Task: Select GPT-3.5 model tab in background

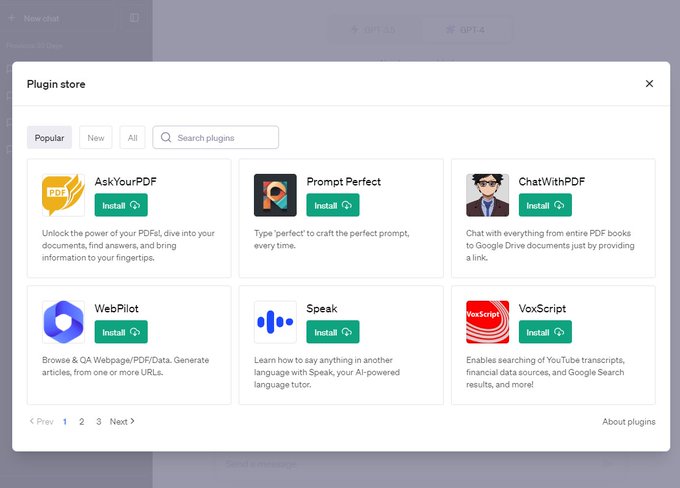Action: pos(373,29)
